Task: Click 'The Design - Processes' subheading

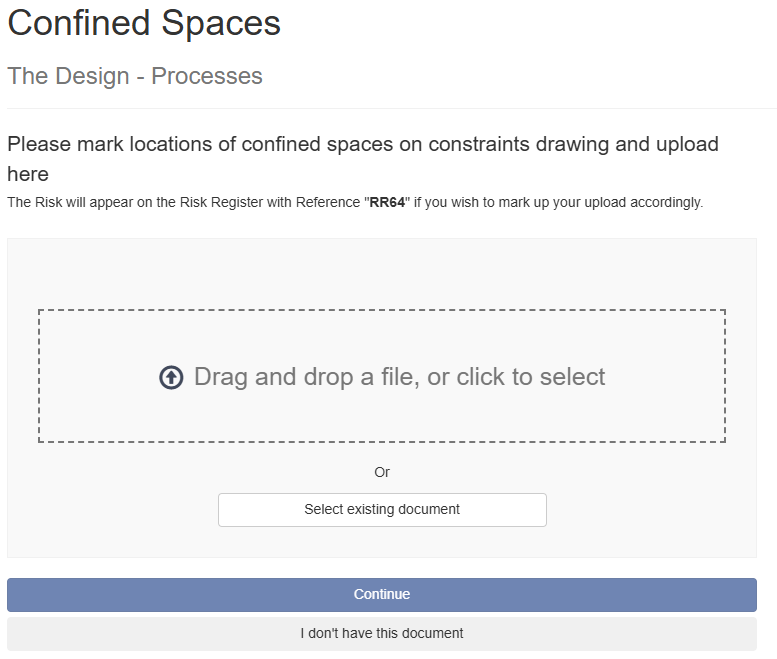Action: pyautogui.click(x=135, y=76)
